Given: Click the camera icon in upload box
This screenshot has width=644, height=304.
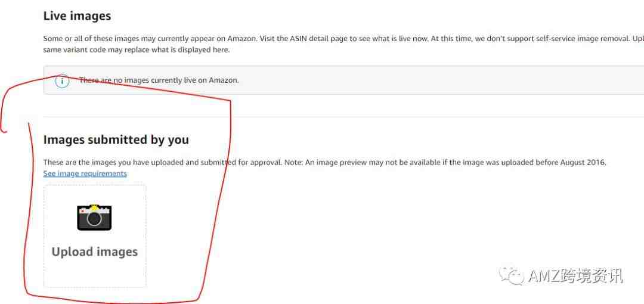Looking at the screenshot, I should [x=94, y=218].
